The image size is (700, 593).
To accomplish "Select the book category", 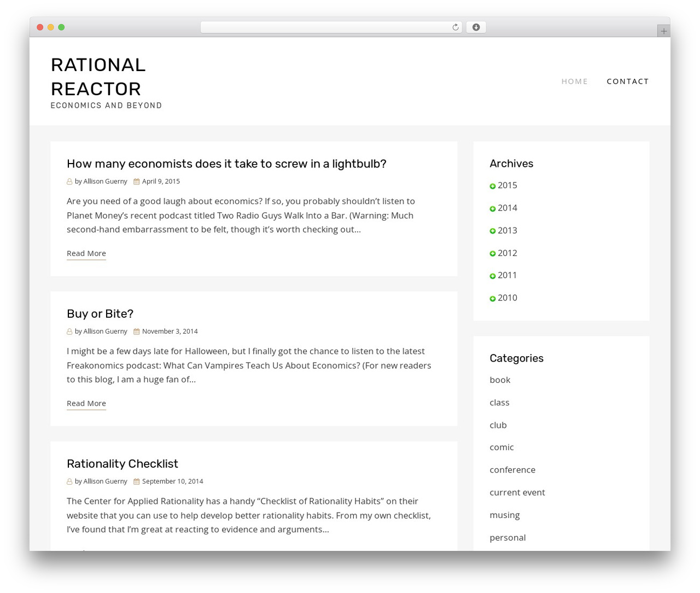I will [500, 380].
